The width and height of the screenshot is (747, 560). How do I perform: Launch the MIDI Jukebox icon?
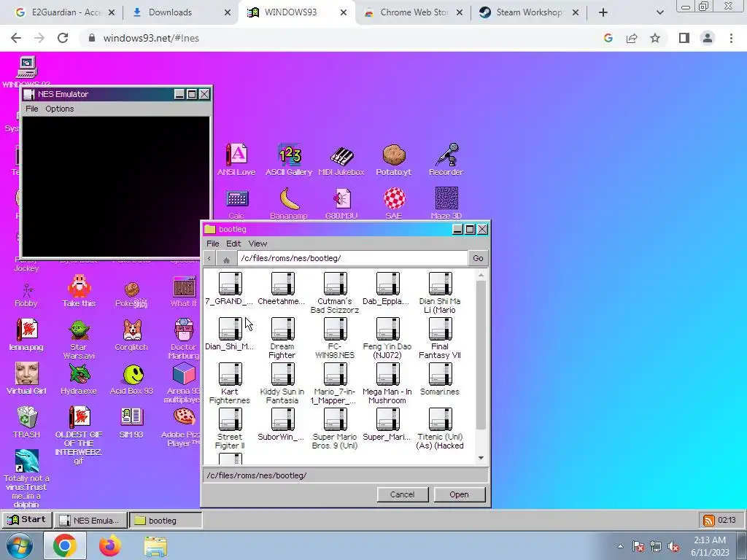341,160
